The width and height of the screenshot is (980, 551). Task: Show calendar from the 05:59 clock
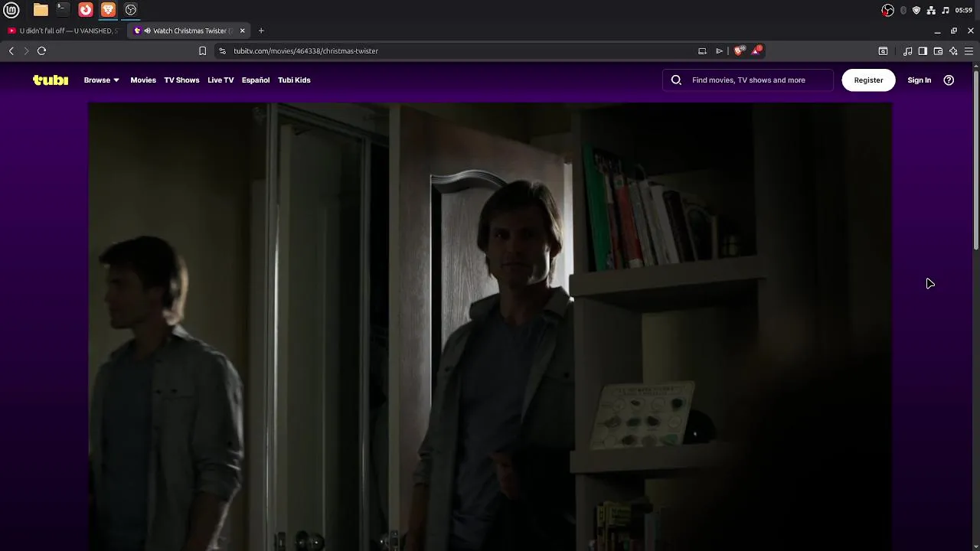964,10
